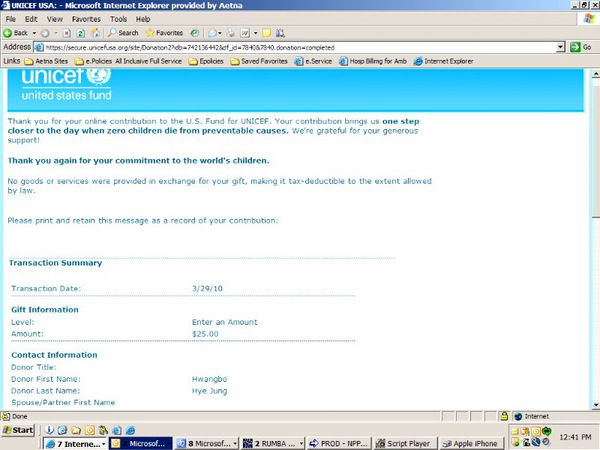This screenshot has width=600, height=450.
Task: Click the Mail envelope icon
Action: (x=212, y=33)
